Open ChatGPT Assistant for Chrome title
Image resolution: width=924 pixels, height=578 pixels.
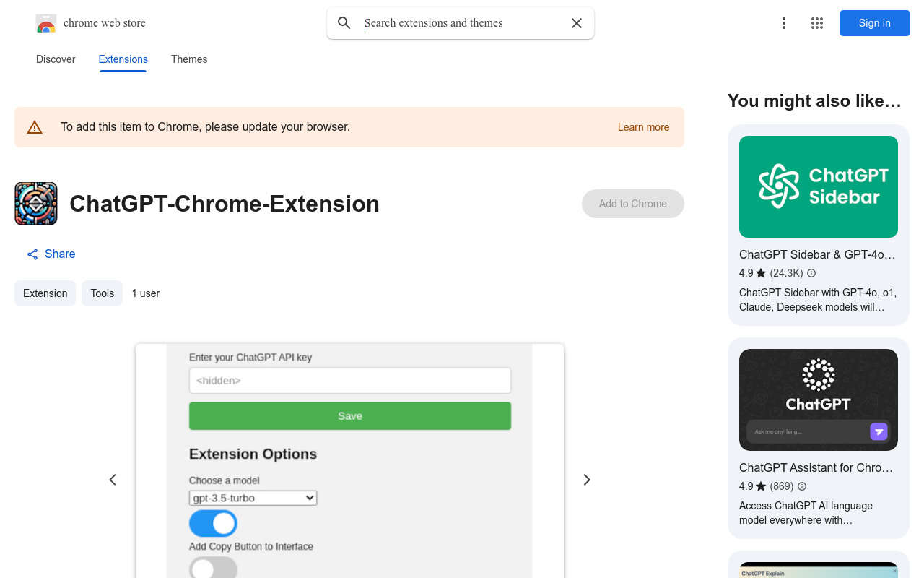point(816,467)
